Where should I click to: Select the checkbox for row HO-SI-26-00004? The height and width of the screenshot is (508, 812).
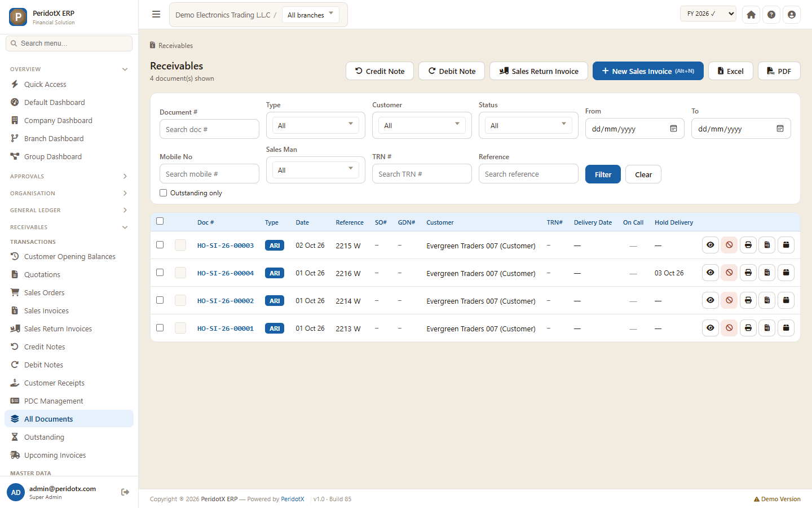tap(160, 273)
